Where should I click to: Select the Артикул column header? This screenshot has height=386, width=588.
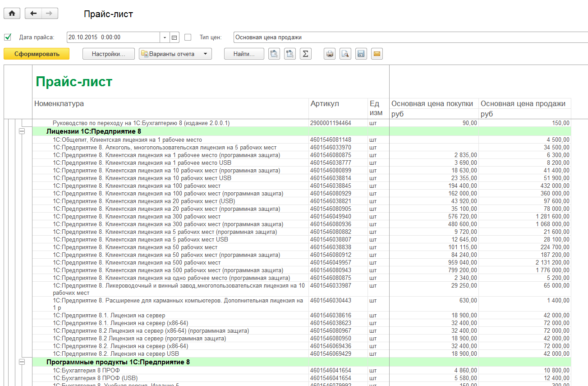click(338, 108)
